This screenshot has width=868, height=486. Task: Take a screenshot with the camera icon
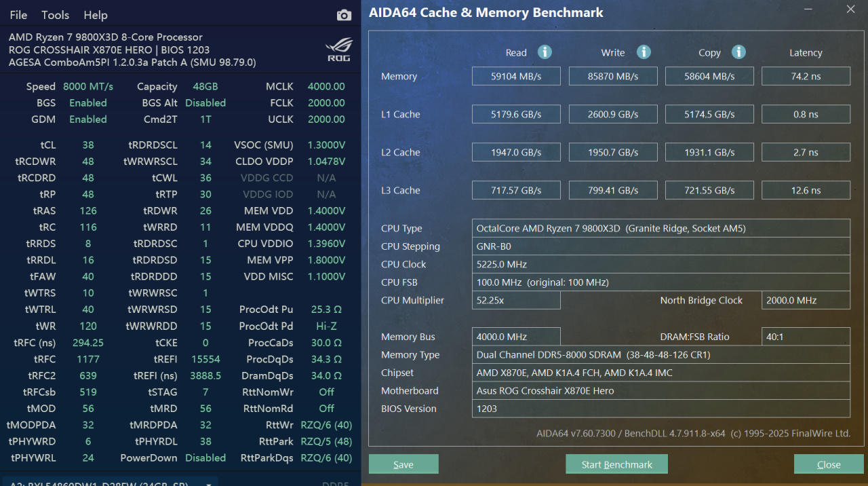coord(344,15)
